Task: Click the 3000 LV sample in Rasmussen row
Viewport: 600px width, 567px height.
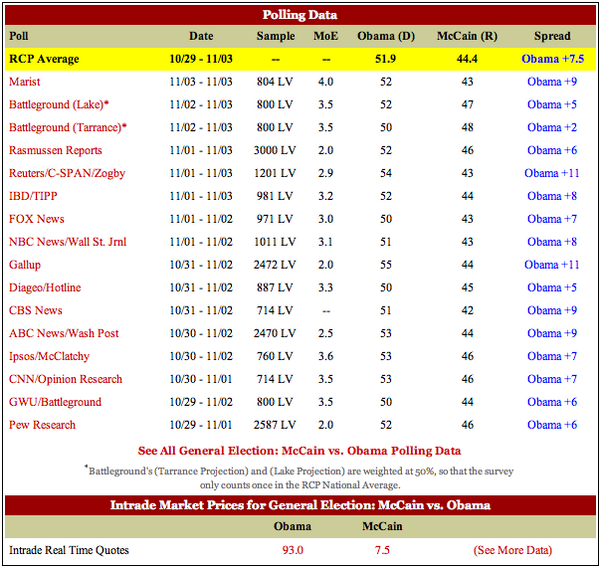Action: [275, 150]
